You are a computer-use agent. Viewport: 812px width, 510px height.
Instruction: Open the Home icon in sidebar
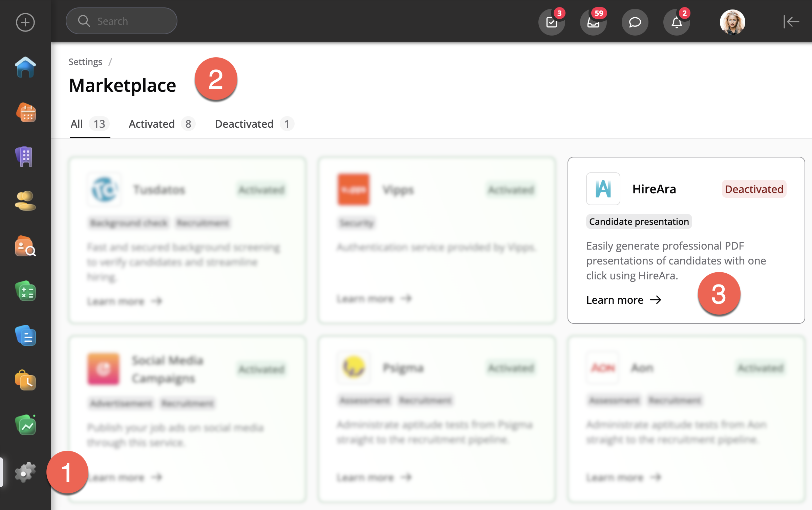(x=25, y=67)
